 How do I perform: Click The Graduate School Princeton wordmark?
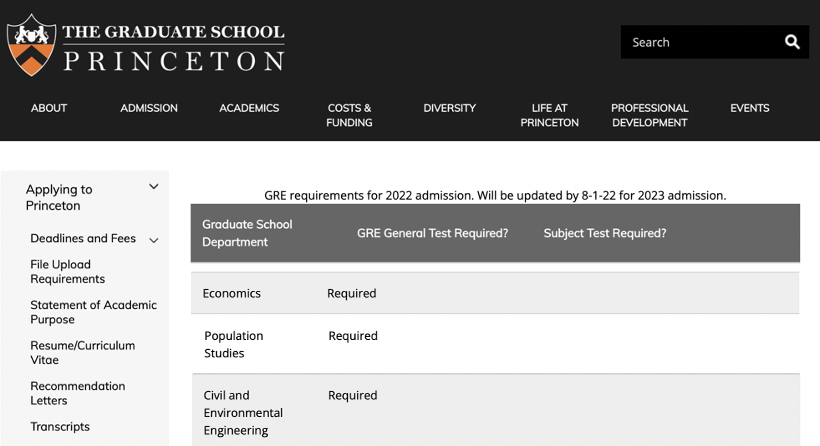[174, 47]
